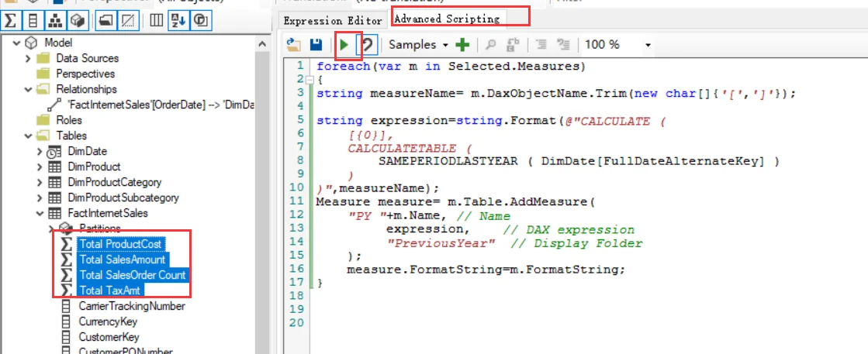The height and width of the screenshot is (354, 868).
Task: Click the sigma icon beside Total SalesAmount
Action: (67, 259)
